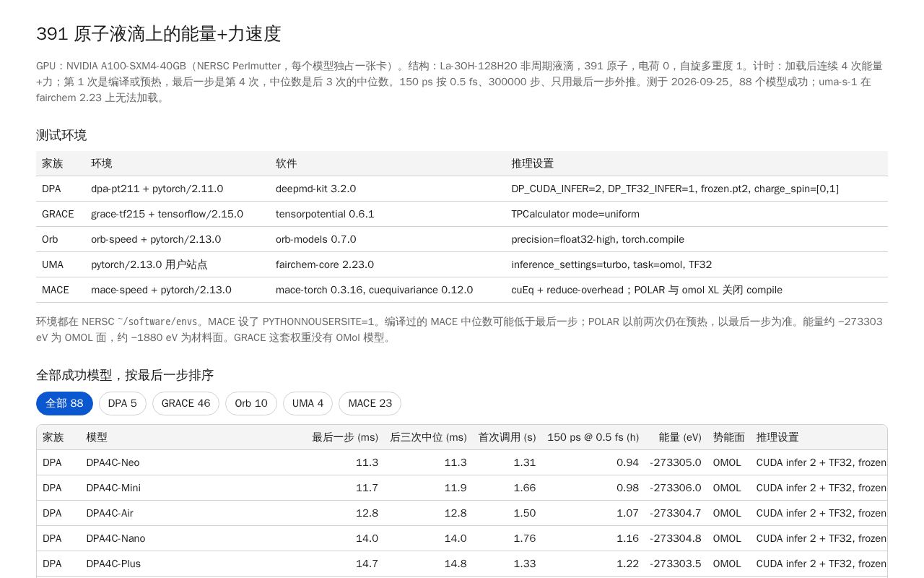
Task: Click the 0.98 hours cell
Action: tap(627, 488)
